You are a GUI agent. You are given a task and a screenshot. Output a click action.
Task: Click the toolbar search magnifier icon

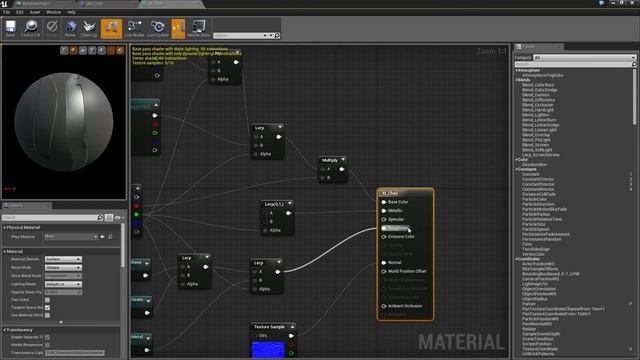tap(277, 36)
